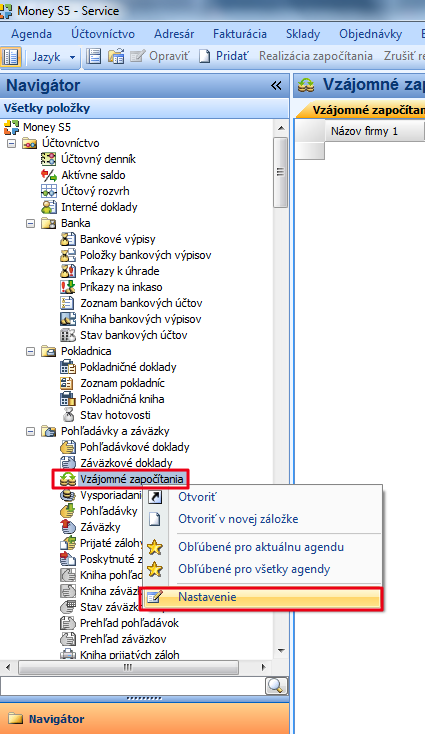Choose Nastavenie in context menu
The image size is (425, 734).
pos(262,597)
